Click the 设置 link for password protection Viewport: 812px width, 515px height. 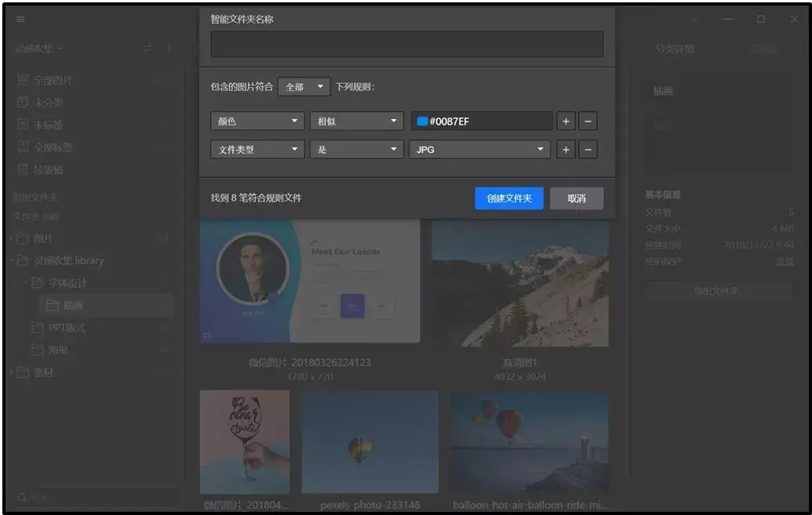pos(785,261)
